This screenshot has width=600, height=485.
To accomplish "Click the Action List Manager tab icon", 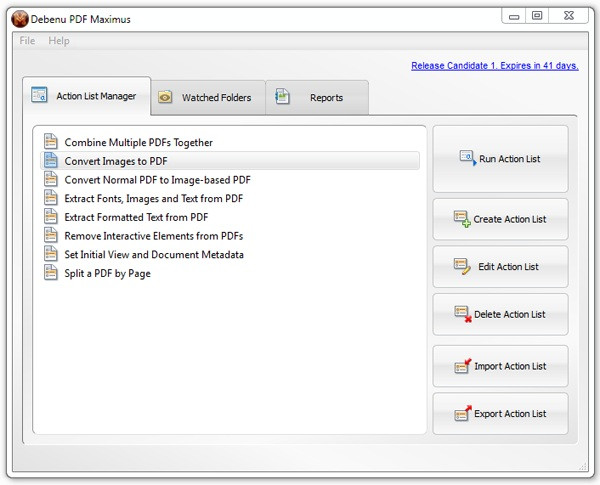I will point(39,95).
